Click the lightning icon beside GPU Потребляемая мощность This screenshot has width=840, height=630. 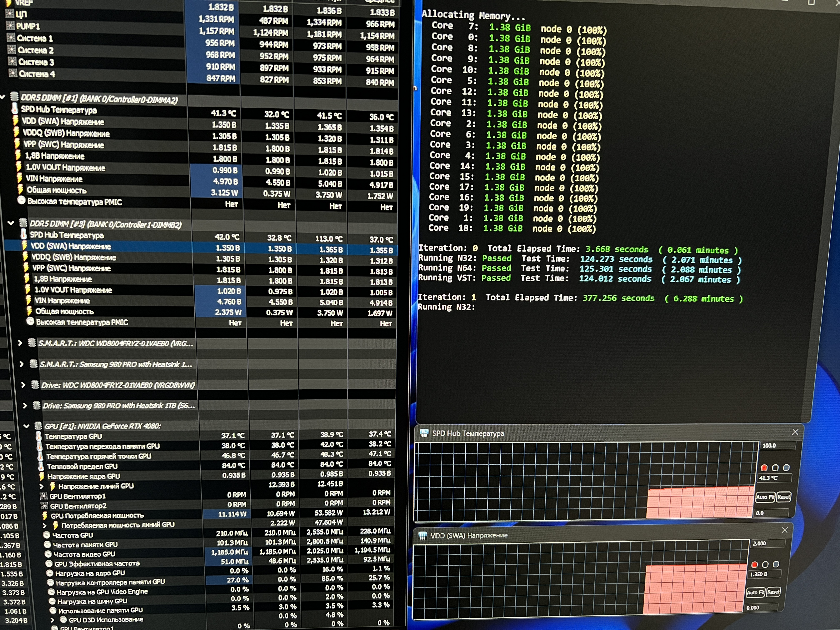45,515
